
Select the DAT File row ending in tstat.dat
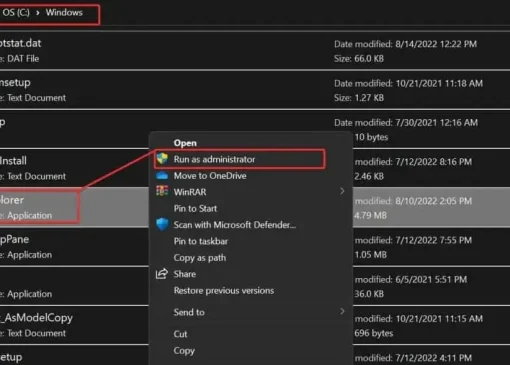(x=255, y=51)
